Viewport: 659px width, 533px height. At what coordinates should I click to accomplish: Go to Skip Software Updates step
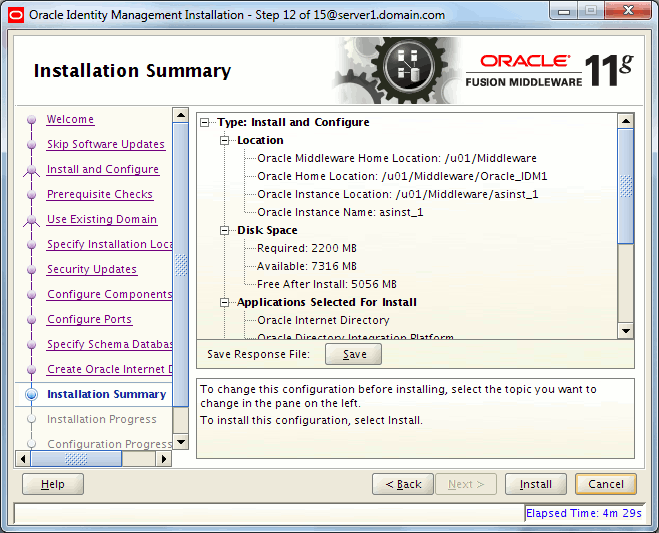[x=106, y=144]
